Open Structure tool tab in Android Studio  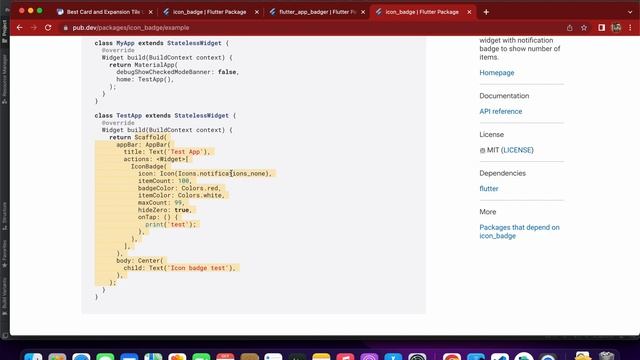(4, 216)
